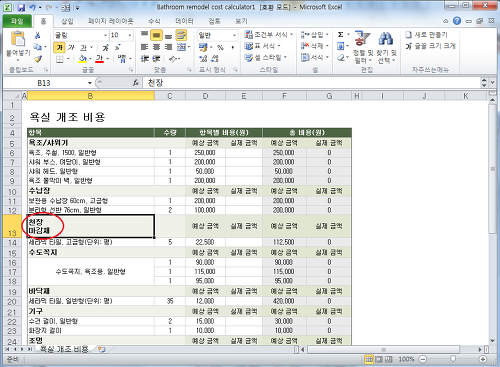This screenshot has width=500, height=367.
Task: Click the zoom slider handle
Action: [453, 359]
